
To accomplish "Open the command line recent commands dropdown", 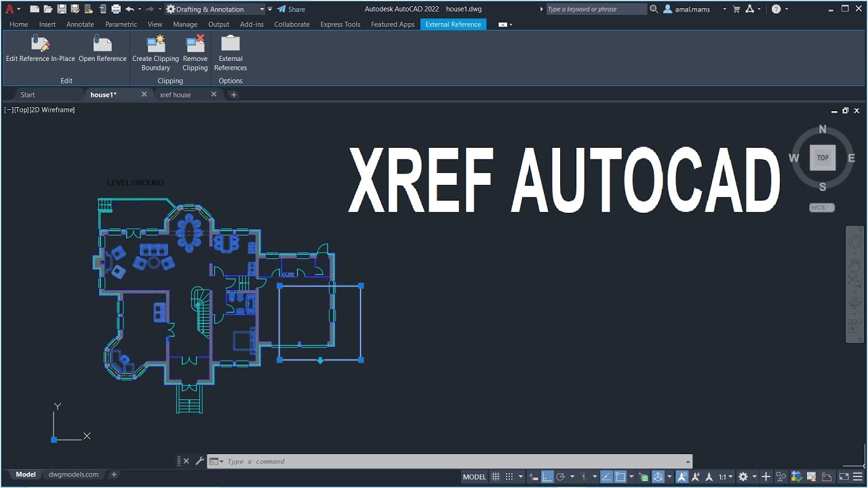I will click(x=216, y=461).
